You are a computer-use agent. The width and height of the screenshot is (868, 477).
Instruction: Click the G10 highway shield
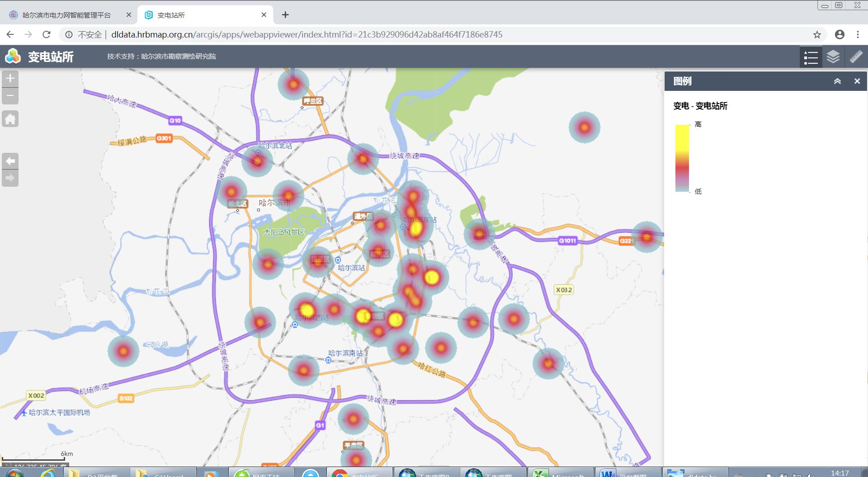click(x=175, y=121)
